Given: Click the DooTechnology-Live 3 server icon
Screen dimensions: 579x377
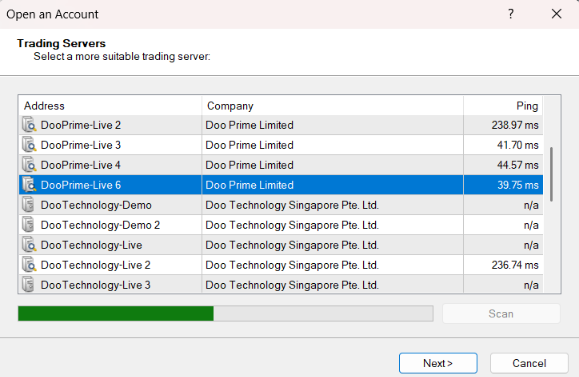Looking at the screenshot, I should point(28,284).
